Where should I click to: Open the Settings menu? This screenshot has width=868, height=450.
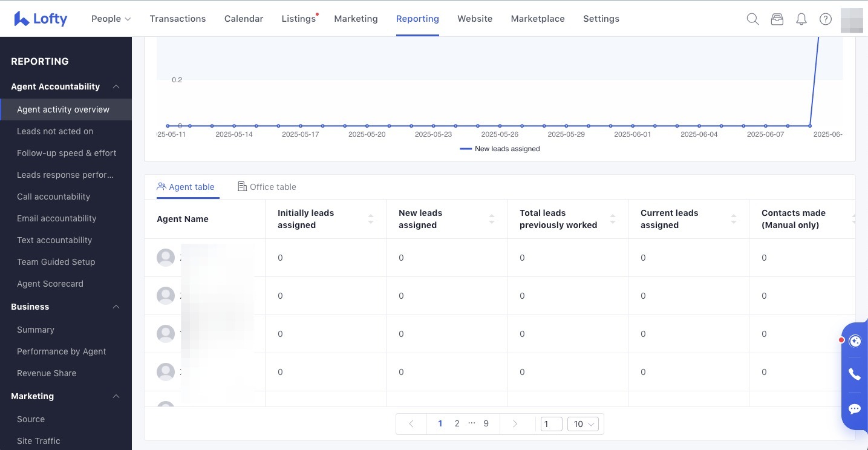coord(601,19)
